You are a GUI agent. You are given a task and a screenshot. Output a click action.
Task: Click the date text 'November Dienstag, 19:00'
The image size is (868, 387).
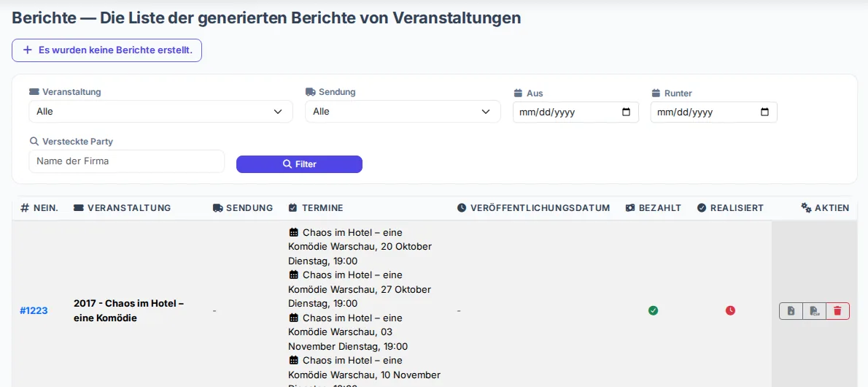[348, 347]
